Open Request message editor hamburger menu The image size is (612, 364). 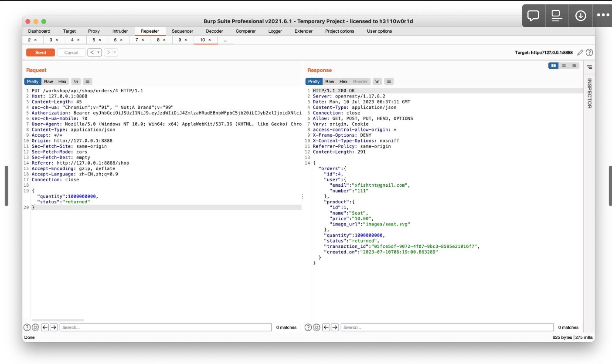coord(88,81)
